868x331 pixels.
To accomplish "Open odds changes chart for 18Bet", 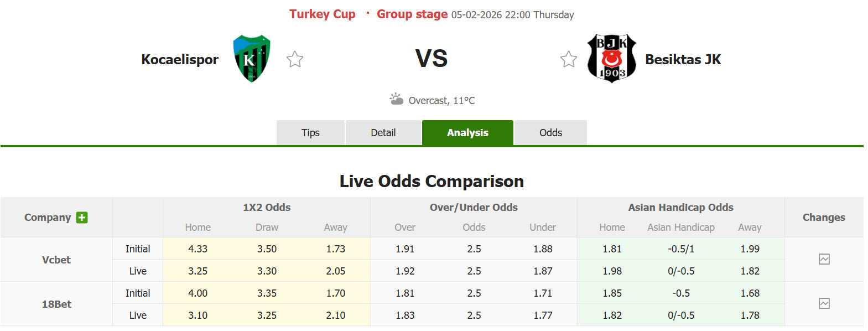I will 824,303.
